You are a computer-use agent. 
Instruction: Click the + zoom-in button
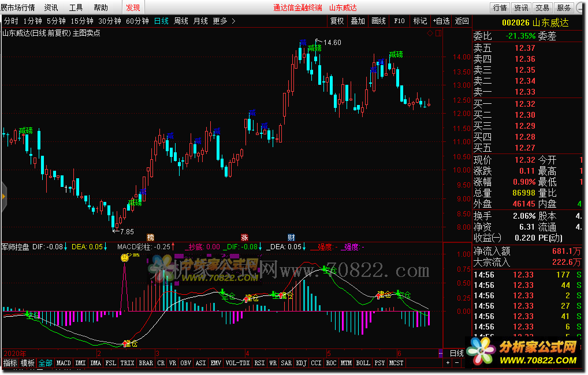[448, 363]
